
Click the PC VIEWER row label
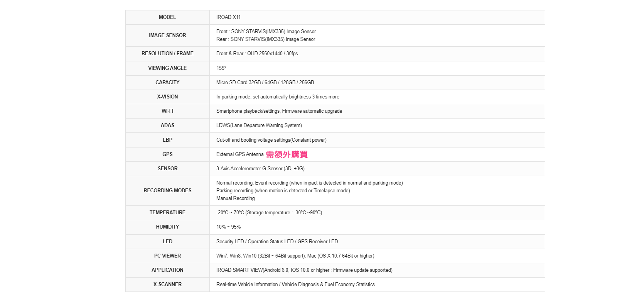click(167, 256)
